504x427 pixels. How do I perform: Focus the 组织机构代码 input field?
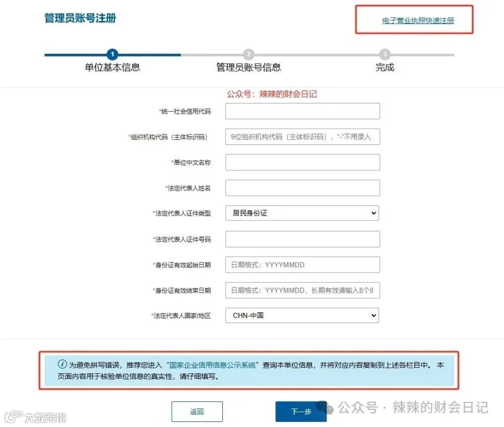302,137
